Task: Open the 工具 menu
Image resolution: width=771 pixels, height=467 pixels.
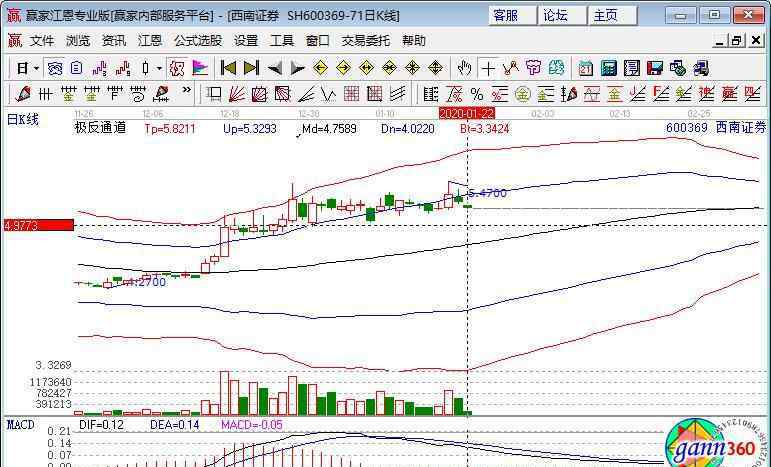Action: (x=282, y=41)
